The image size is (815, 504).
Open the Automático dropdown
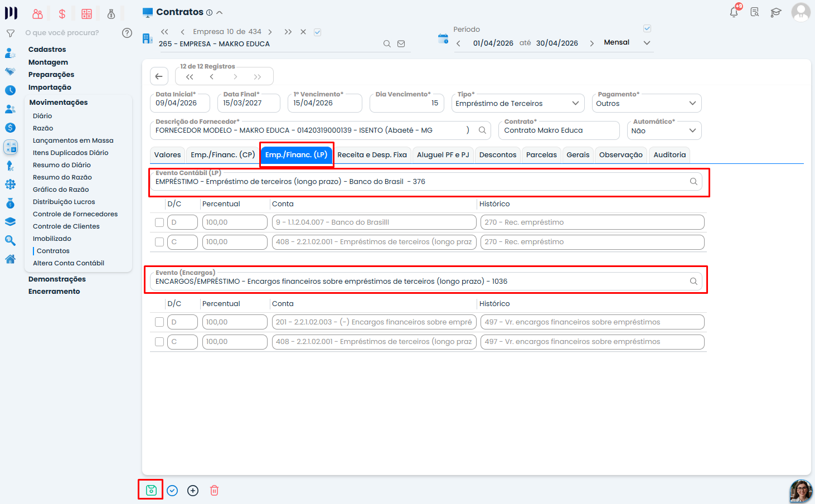[x=664, y=130]
